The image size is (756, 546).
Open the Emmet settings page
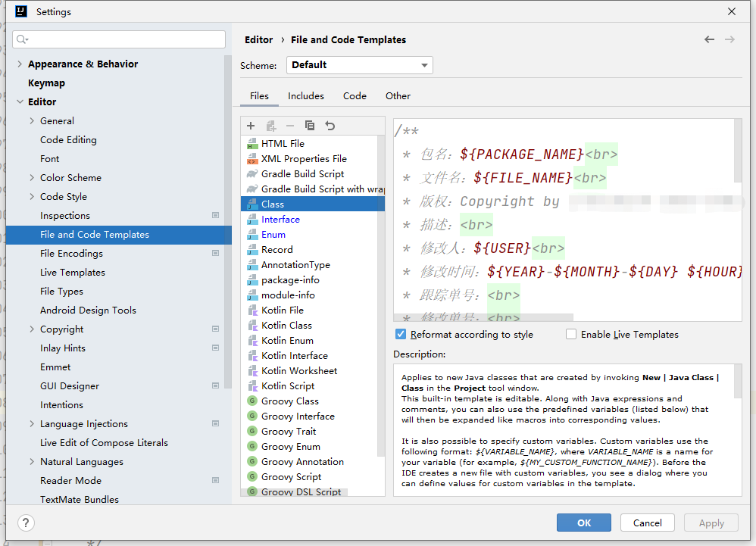coord(55,367)
